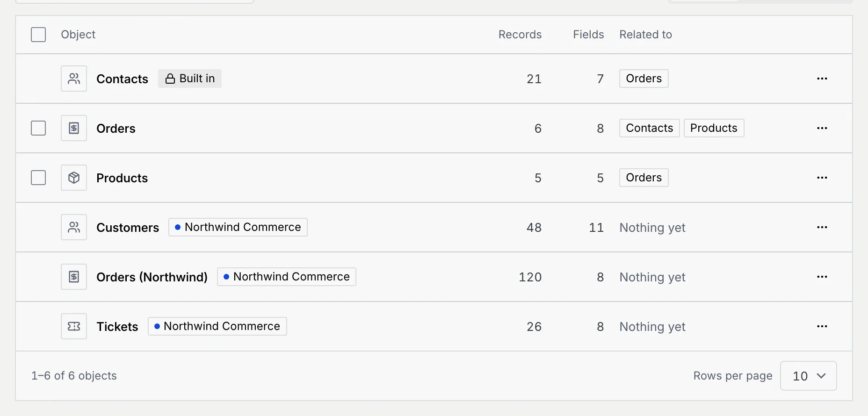Click the lock icon in Built in badge
Screen dimensions: 868x416
(x=170, y=79)
